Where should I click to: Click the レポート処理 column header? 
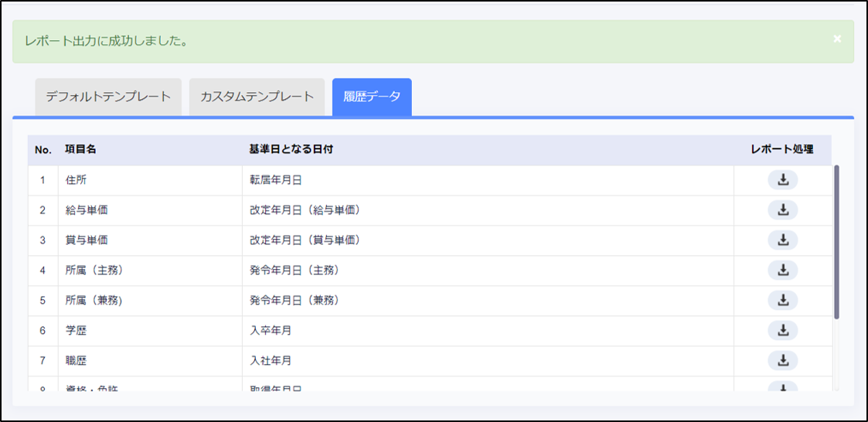coord(782,150)
